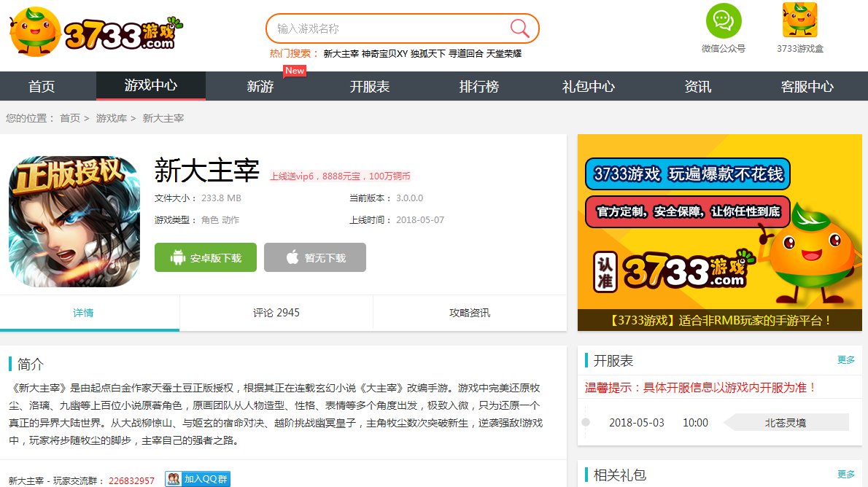The width and height of the screenshot is (868, 487).
Task: Click hot search term 寻道回合
Action: (466, 54)
